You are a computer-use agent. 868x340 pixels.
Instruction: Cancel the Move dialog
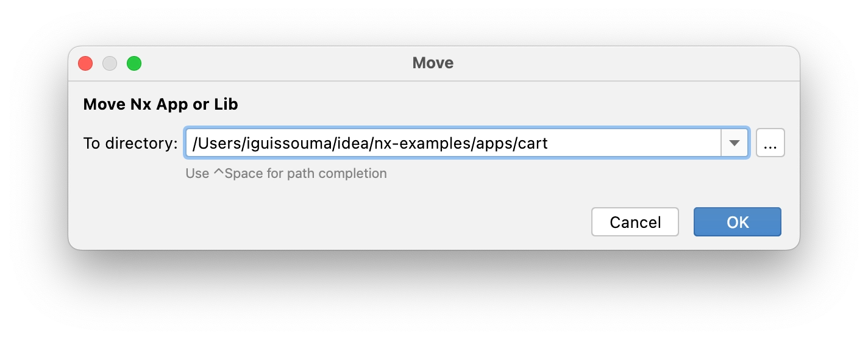(x=635, y=222)
